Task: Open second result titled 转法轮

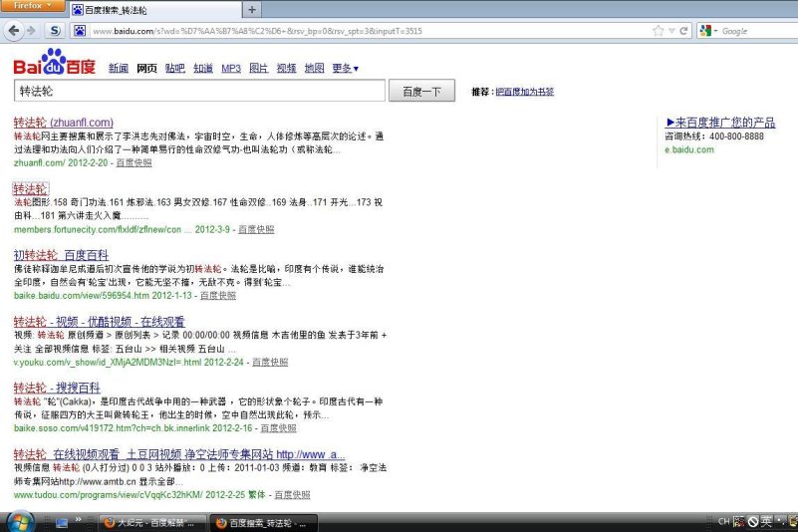Action: [x=31, y=189]
